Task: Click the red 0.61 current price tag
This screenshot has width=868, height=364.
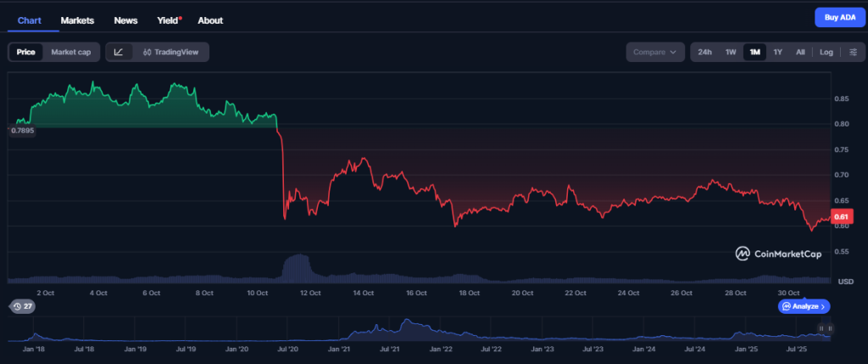Action: coord(842,217)
